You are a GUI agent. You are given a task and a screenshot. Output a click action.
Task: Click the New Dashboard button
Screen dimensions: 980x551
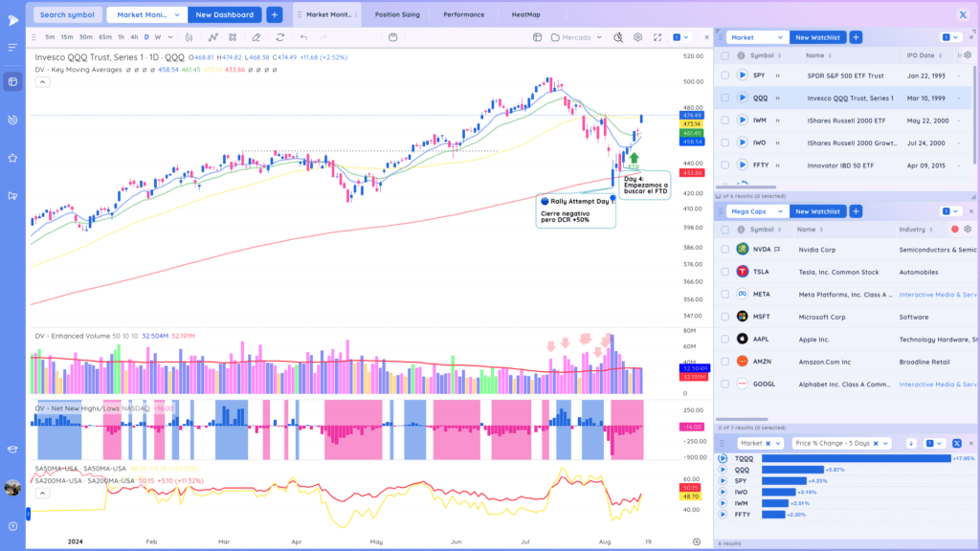[x=224, y=14]
